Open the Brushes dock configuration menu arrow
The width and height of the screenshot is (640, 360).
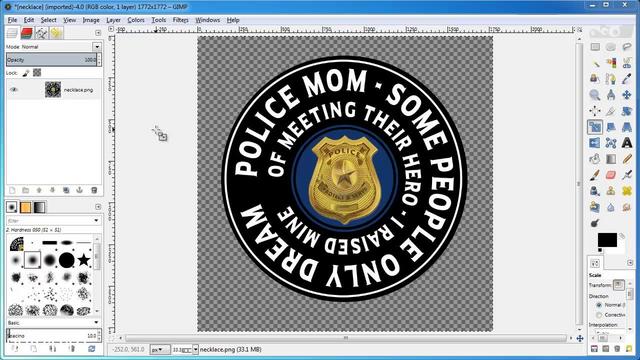coord(98,207)
